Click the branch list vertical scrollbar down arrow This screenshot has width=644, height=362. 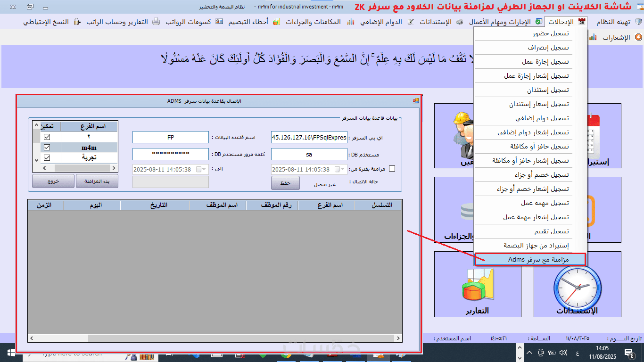pos(36,160)
